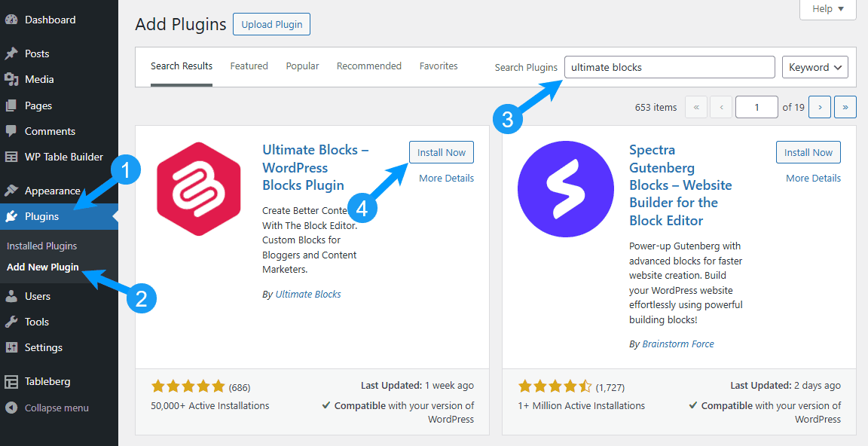The width and height of the screenshot is (868, 446).
Task: Open WordPress Settings
Action: click(x=41, y=347)
